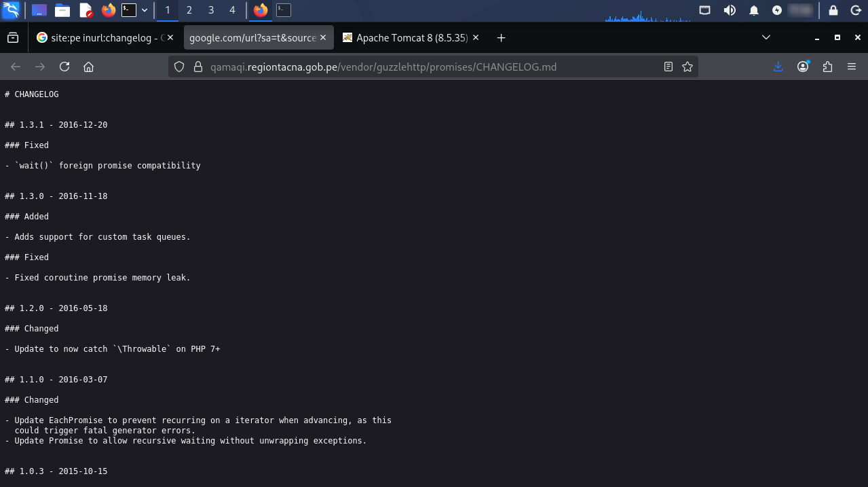Mute the system volume speaker icon
Screen dimensions: 868x487
(x=730, y=10)
